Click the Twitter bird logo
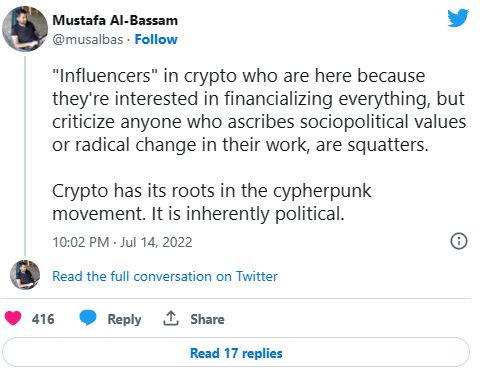Screen dimensions: 483x374 pos(458,18)
